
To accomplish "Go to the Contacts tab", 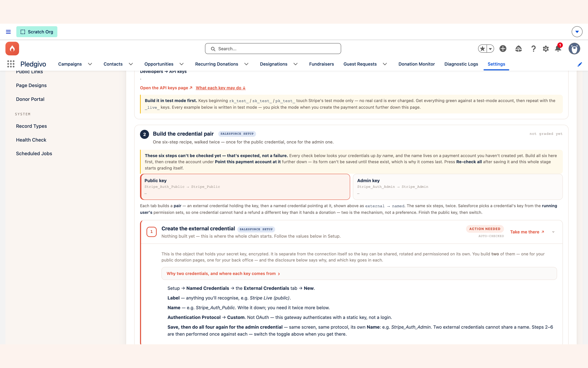I will (x=113, y=64).
